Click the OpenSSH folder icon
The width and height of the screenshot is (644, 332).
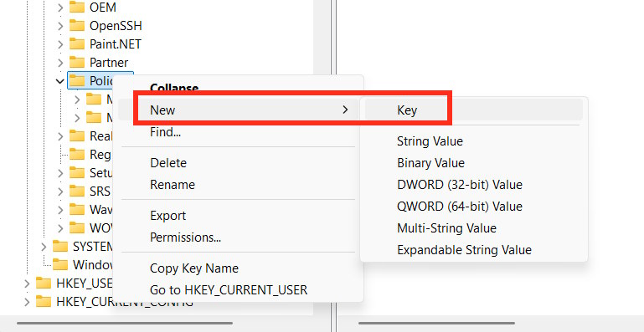point(77,25)
